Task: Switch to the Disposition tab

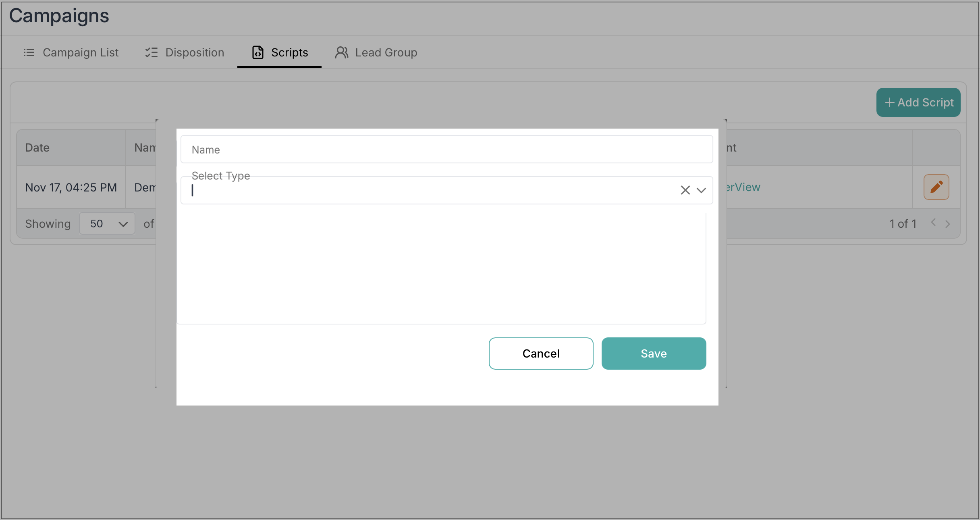Action: 194,52
